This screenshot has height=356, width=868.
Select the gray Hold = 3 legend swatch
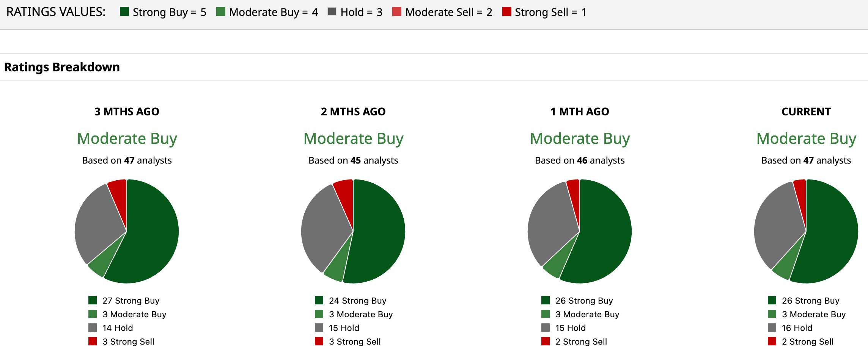click(x=332, y=11)
